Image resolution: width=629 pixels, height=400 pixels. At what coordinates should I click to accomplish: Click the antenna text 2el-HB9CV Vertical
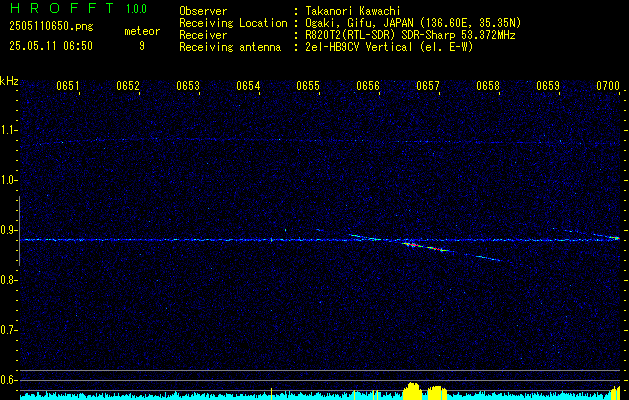coord(359,47)
